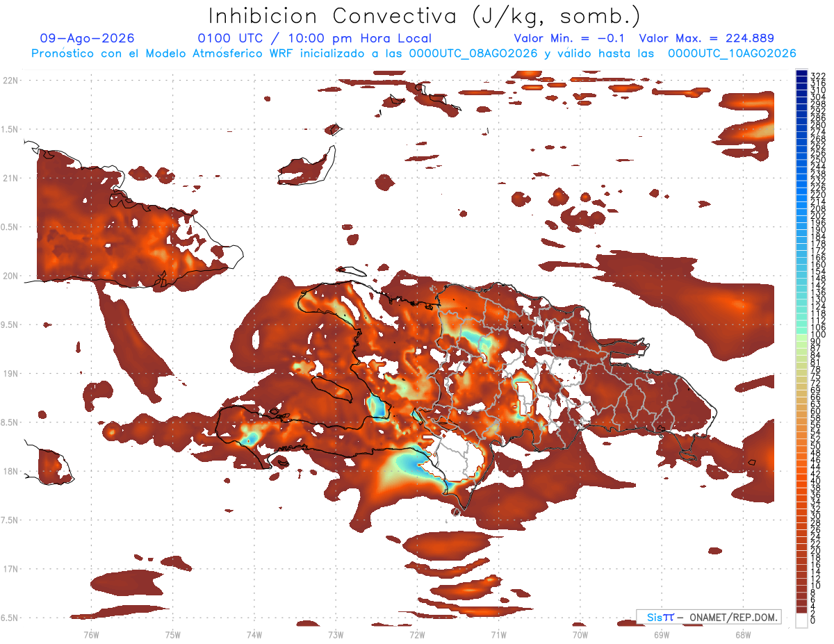
Task: Click the color bar value '40'
Action: click(816, 481)
